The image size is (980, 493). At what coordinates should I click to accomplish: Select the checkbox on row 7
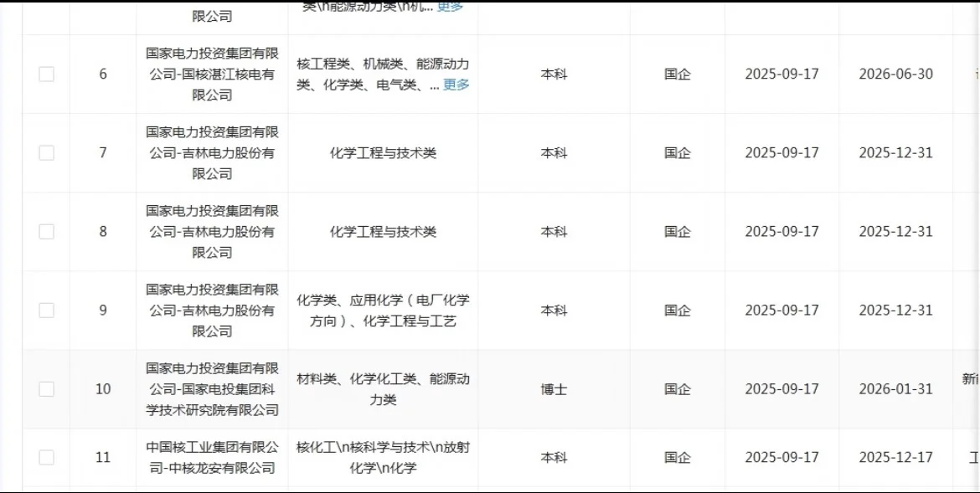[46, 153]
